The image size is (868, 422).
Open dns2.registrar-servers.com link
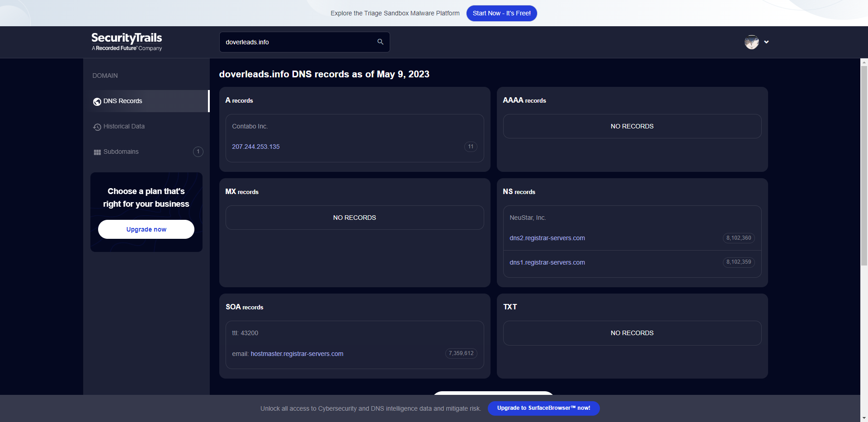coord(547,238)
